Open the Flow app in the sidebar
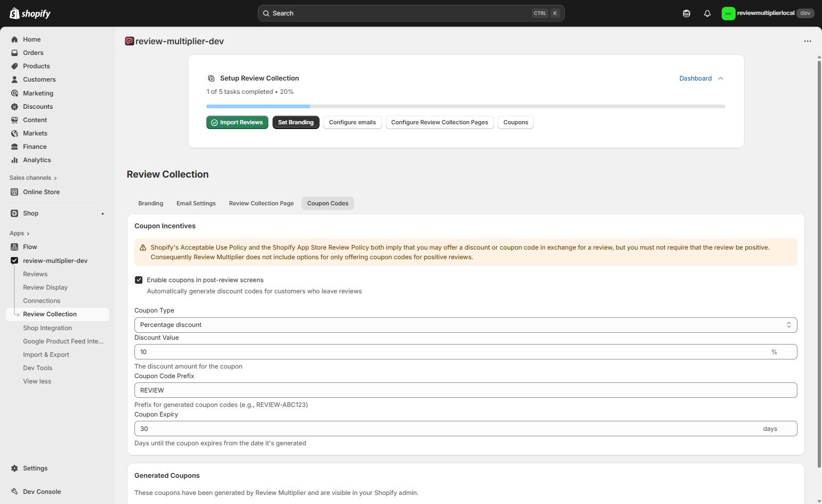The height and width of the screenshot is (504, 822). tap(30, 246)
